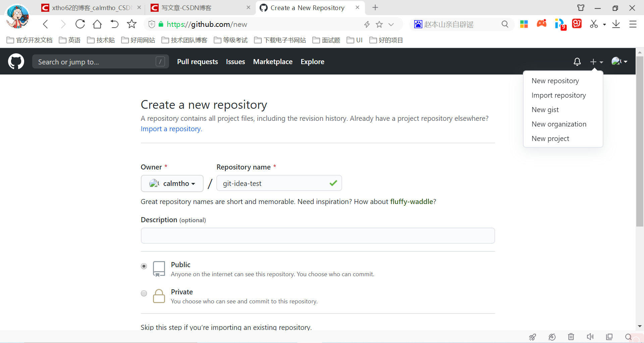The image size is (644, 343).
Task: Click the browser profile avatar picture
Action: [17, 16]
